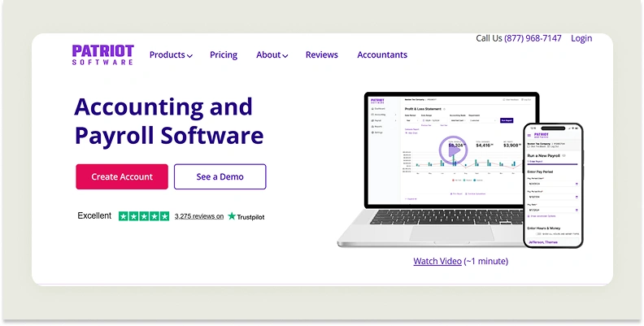Go to the Reviews page
644x326 pixels.
coord(321,54)
